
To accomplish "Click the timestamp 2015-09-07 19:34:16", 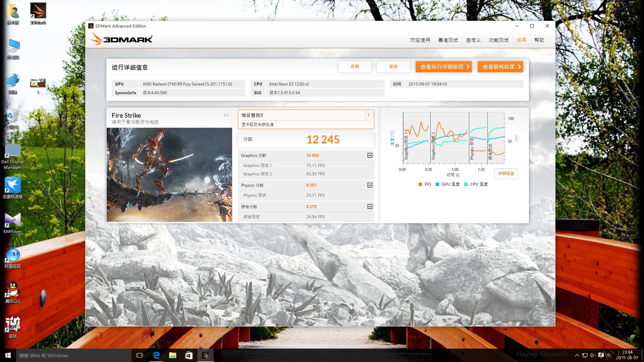I will (428, 84).
